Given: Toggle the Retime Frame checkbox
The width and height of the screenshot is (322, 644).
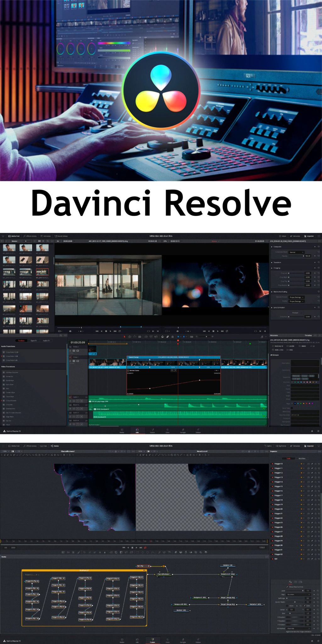Looking at the screenshot, I should pyautogui.click(x=128, y=370).
